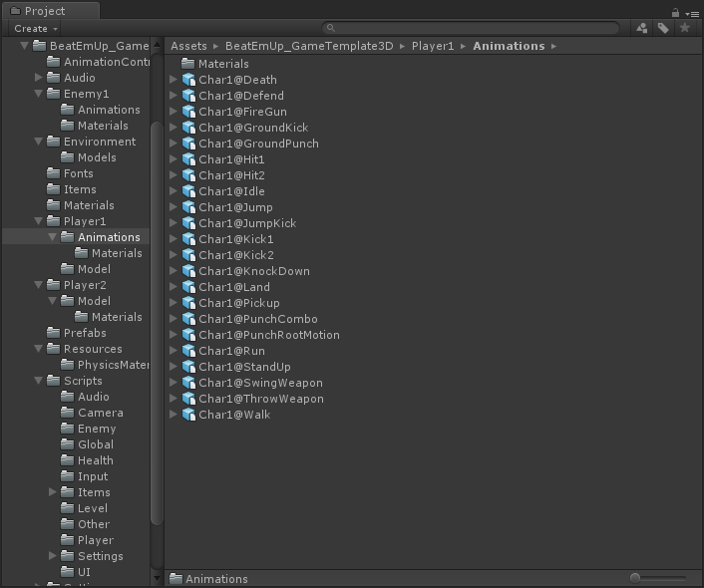Click the Materials folder icon in asset list
This screenshot has height=588, width=704.
pos(187,64)
